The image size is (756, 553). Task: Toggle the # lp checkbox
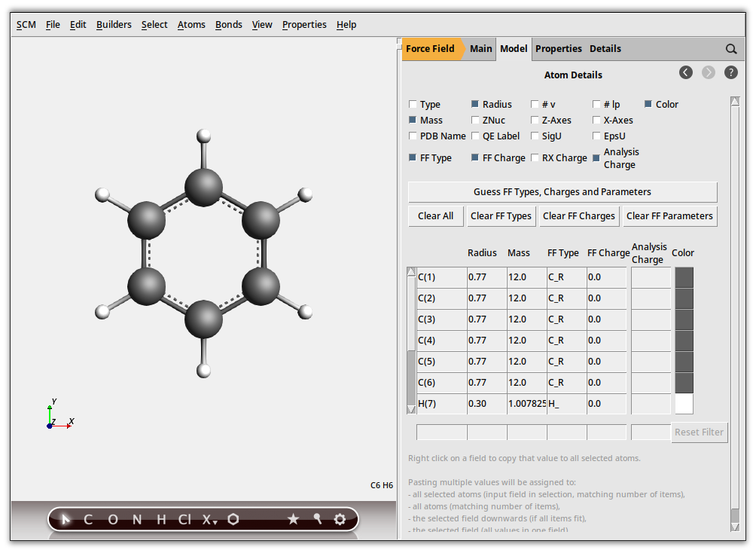pyautogui.click(x=597, y=104)
